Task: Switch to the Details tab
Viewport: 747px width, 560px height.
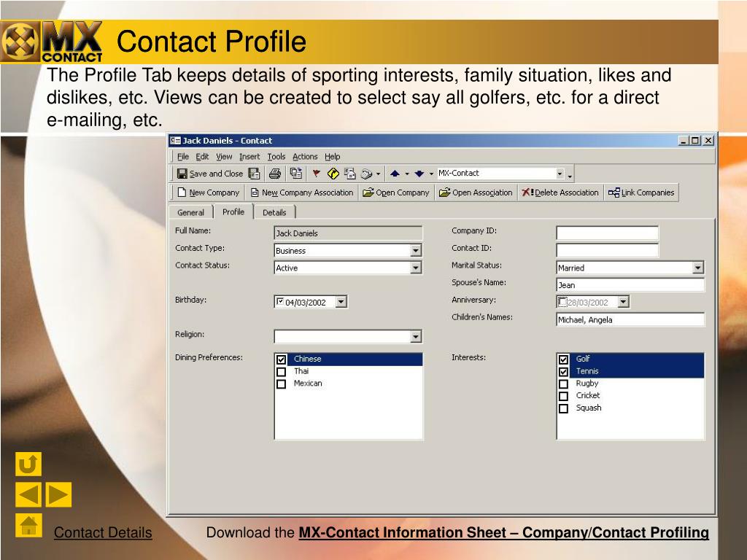Action: click(274, 212)
